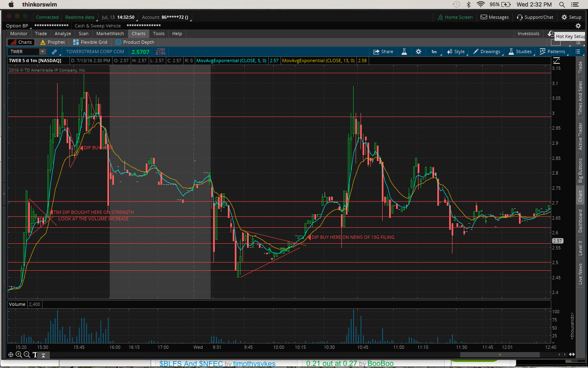This screenshot has width=588, height=368.
Task: Switch to the Monitor tab
Action: [19, 34]
